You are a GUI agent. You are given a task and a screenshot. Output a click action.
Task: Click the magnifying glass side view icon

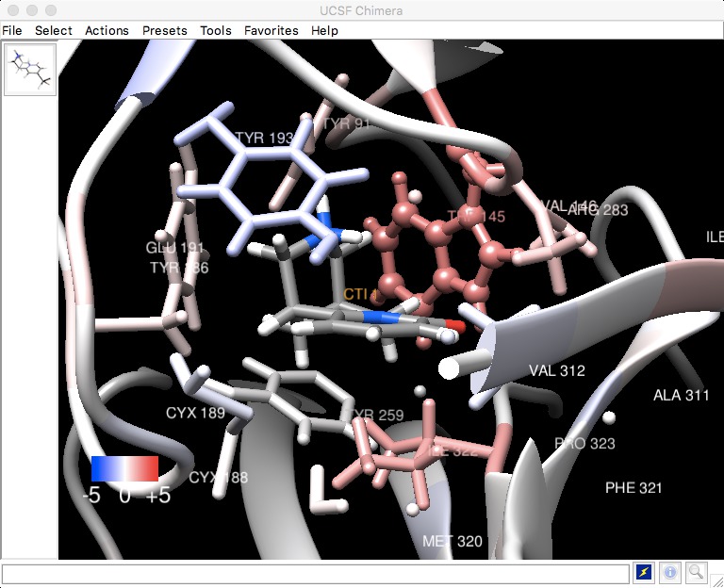[x=696, y=572]
